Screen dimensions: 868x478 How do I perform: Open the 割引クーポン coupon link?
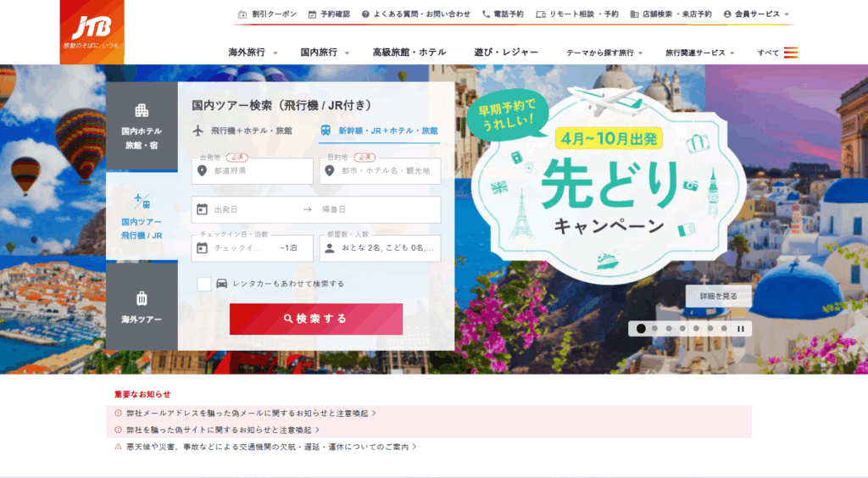click(x=267, y=14)
